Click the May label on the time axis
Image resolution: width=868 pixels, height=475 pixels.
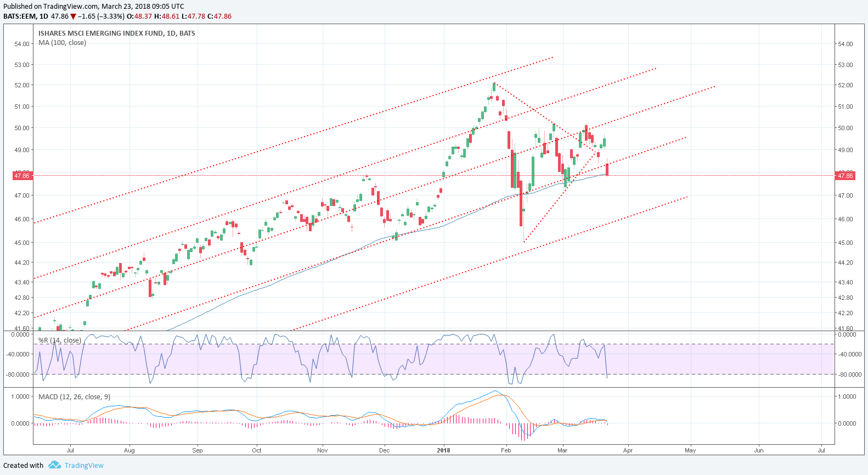tap(690, 450)
